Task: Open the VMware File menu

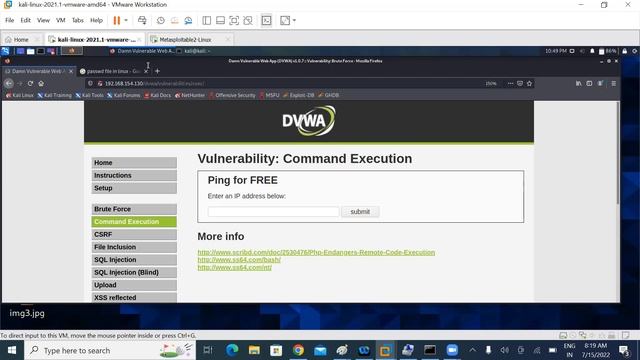Action: [x=9, y=20]
